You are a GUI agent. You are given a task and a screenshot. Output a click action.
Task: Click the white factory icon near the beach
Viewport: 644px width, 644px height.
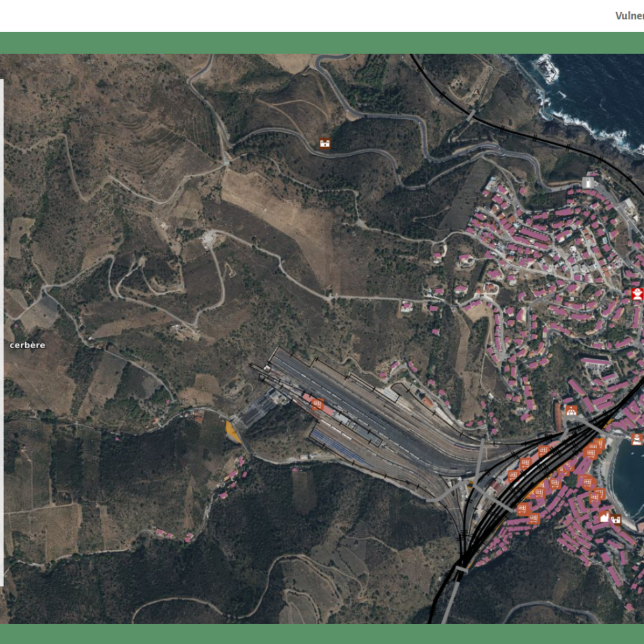tap(604, 516)
